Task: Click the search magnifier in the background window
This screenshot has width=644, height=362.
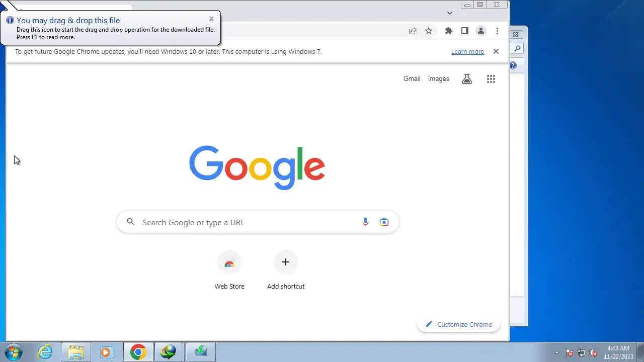Action: pos(517,49)
